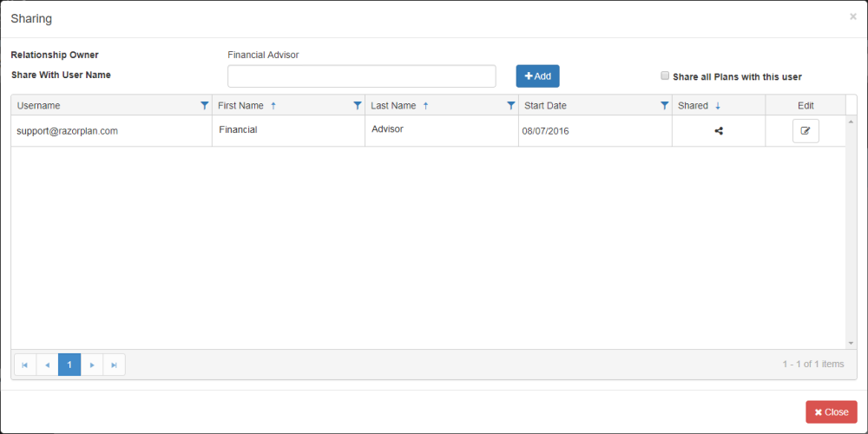Click the blue Add button
Viewport: 868px width, 434px height.
(x=537, y=76)
